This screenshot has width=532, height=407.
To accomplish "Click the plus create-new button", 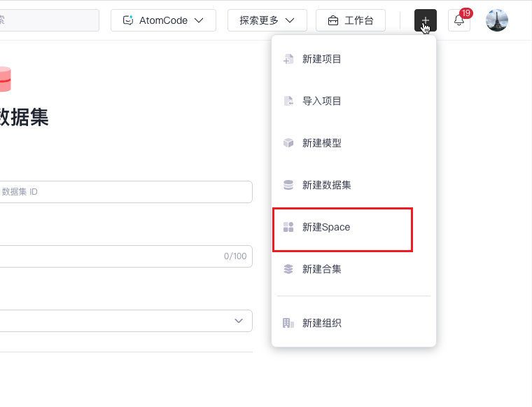I will tap(425, 20).
